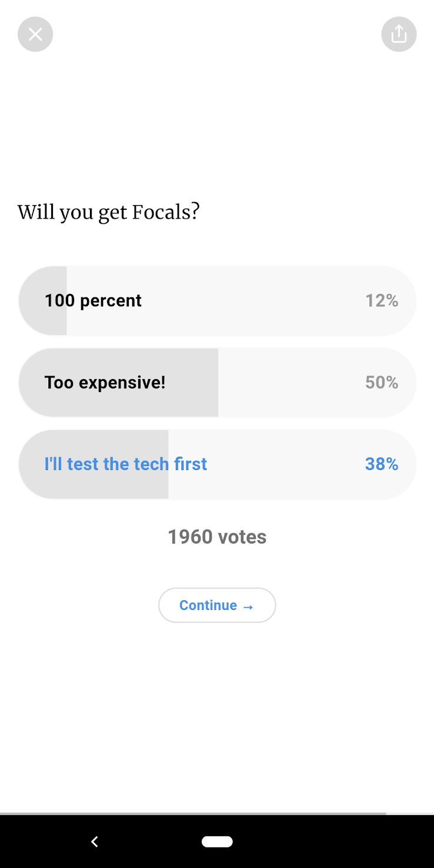Continue to the next story page
Screen dimensions: 434x868
217,605
